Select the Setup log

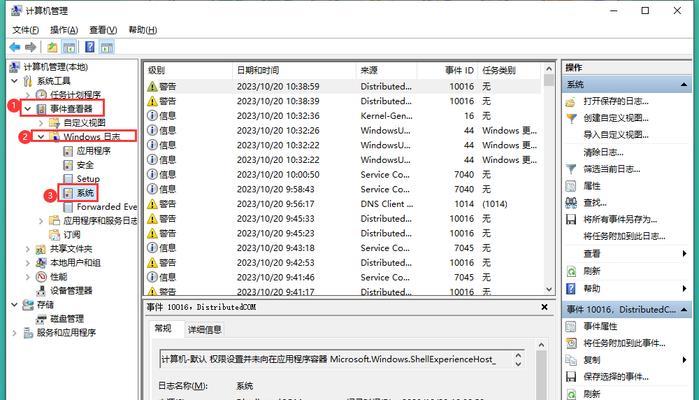point(88,179)
